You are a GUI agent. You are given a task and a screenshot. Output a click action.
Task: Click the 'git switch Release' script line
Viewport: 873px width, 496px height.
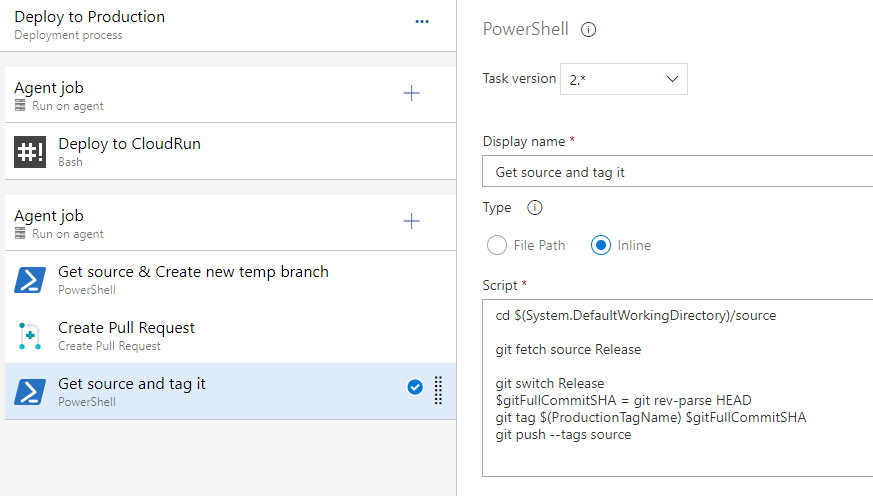pos(550,384)
